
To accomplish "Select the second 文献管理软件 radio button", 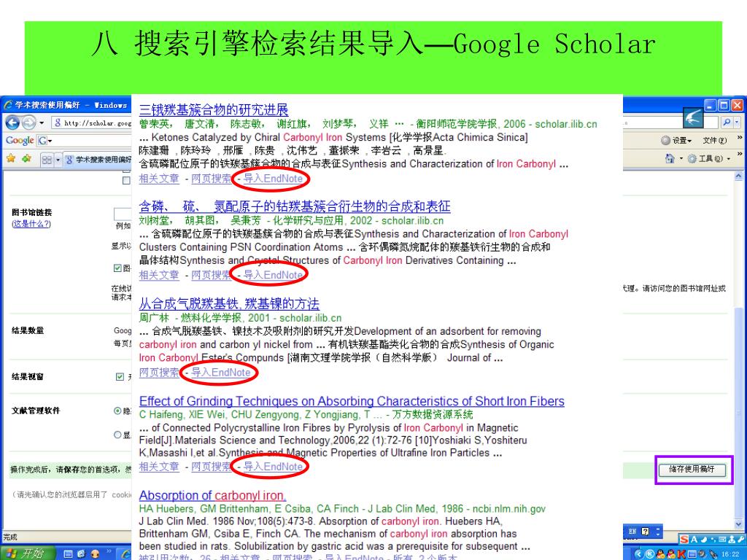I will (117, 435).
